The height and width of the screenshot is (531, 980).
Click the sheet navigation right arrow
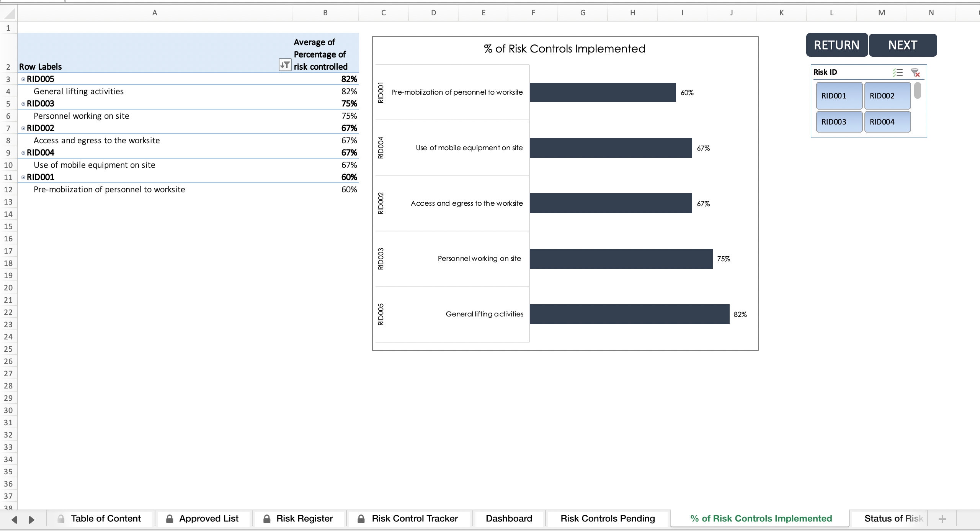[x=32, y=519]
